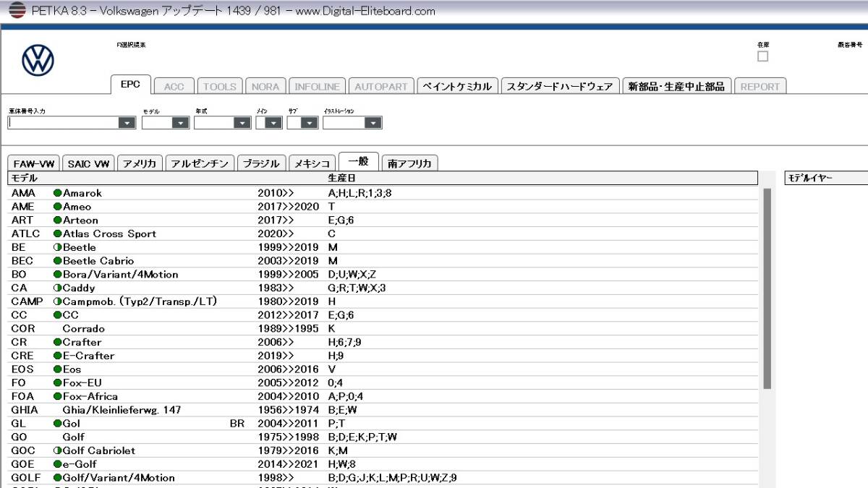
Task: Click the GOLF model code
Action: click(27, 478)
